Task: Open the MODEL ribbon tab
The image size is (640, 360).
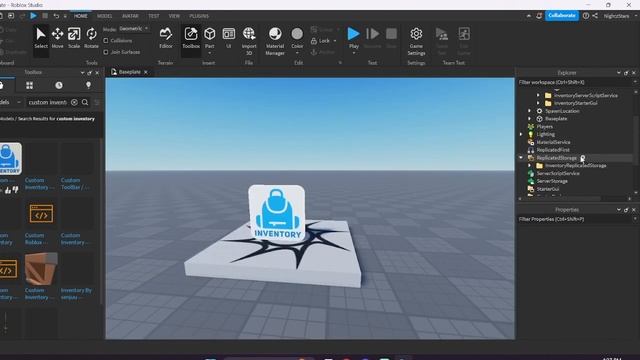Action: 104,16
